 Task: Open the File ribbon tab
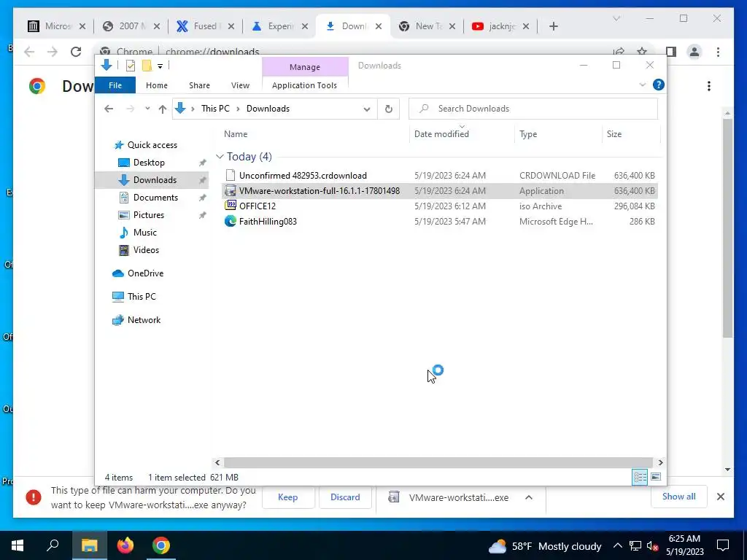pyautogui.click(x=115, y=85)
